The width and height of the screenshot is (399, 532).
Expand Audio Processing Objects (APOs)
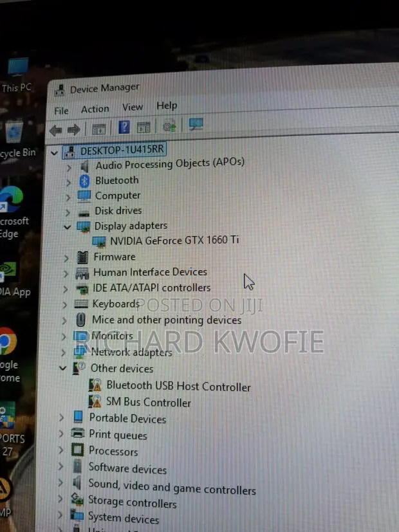click(69, 168)
